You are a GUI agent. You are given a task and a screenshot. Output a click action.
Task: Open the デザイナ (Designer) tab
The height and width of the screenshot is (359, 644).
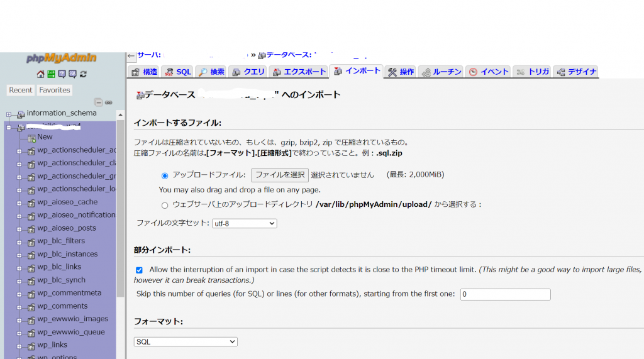click(576, 72)
